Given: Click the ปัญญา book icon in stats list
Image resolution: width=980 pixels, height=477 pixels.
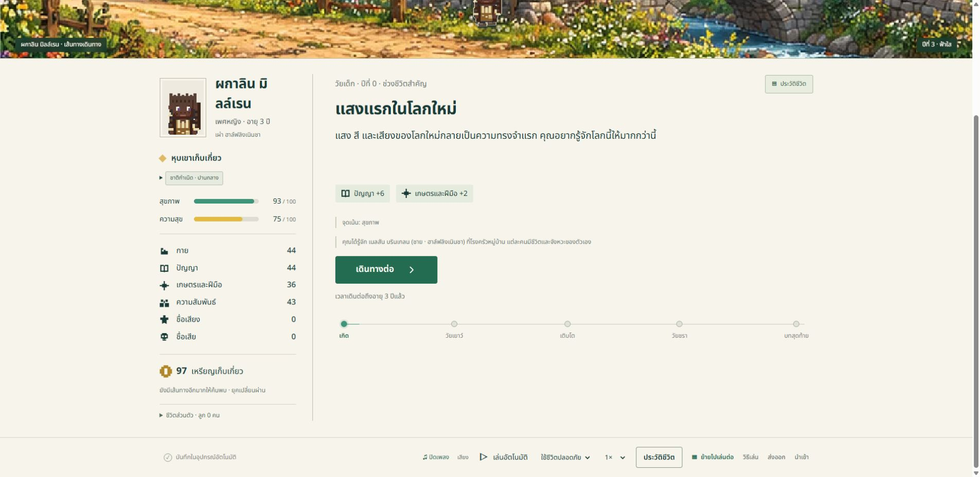Looking at the screenshot, I should click(164, 268).
